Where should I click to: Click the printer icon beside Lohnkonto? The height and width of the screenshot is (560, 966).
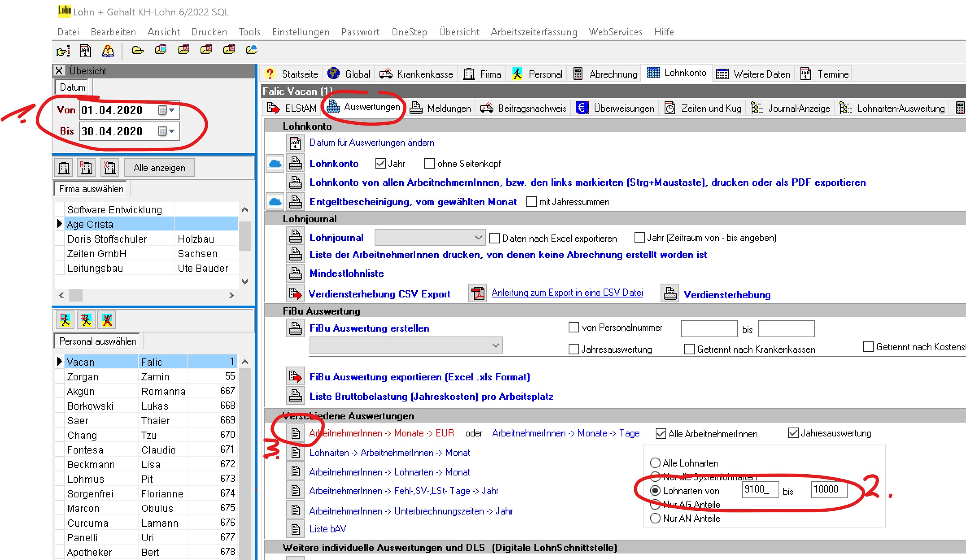[x=296, y=163]
